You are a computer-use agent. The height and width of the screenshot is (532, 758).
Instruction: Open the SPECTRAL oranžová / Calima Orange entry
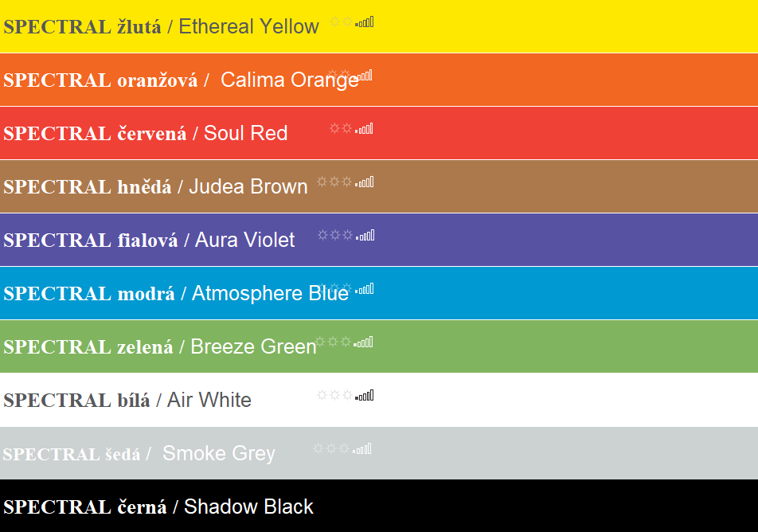(181, 80)
